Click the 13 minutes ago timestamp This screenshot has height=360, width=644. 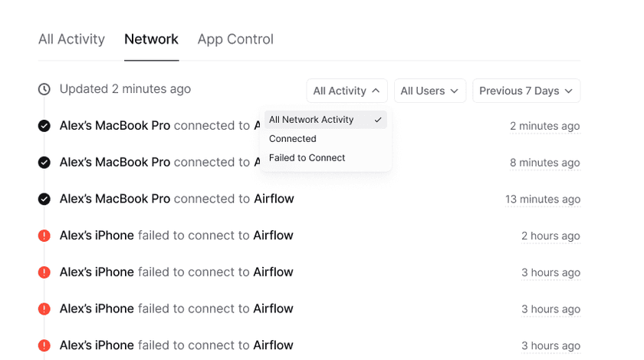pos(542,200)
